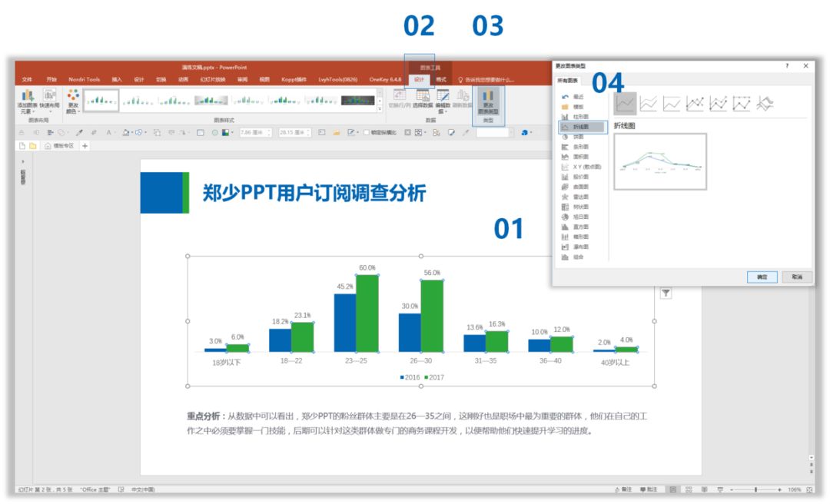Open the OneKey 6.4.8 tab
The image size is (830, 504).
[x=385, y=80]
